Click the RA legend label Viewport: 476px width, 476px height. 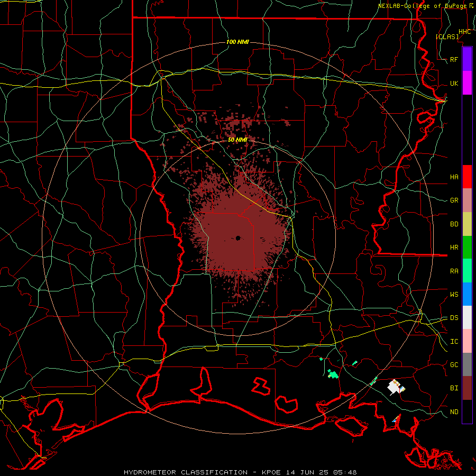click(454, 271)
